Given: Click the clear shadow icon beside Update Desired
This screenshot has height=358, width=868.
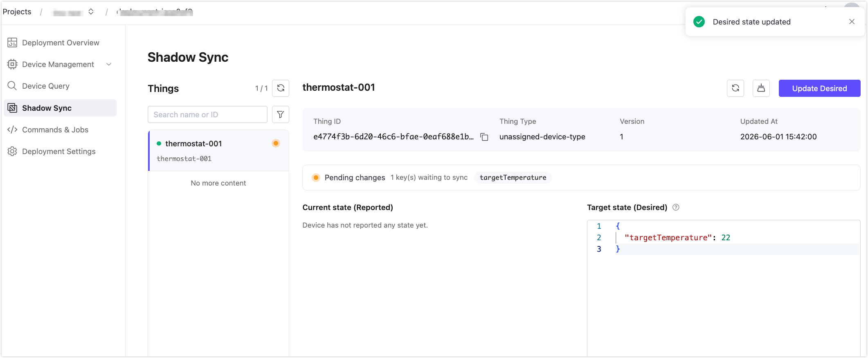Looking at the screenshot, I should (761, 88).
